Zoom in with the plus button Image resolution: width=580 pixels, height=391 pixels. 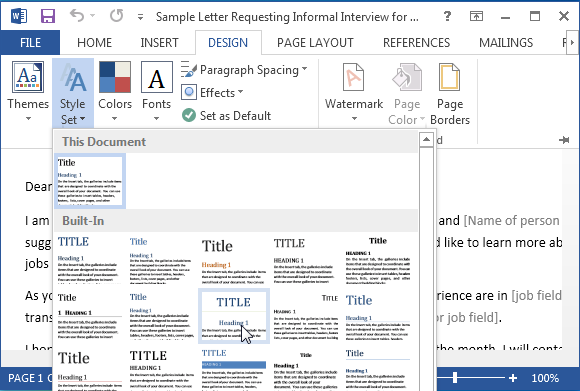513,378
